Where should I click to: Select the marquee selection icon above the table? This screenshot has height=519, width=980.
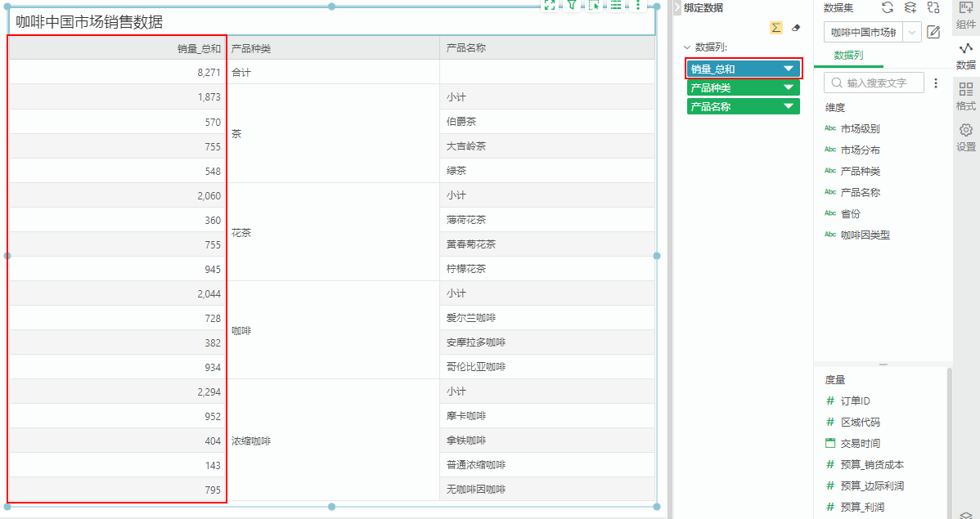(x=593, y=7)
